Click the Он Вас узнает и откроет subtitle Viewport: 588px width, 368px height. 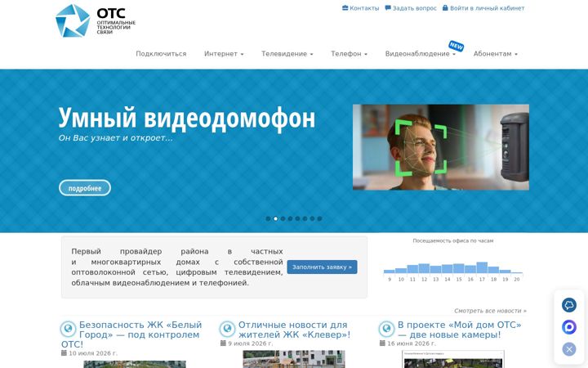pos(115,138)
